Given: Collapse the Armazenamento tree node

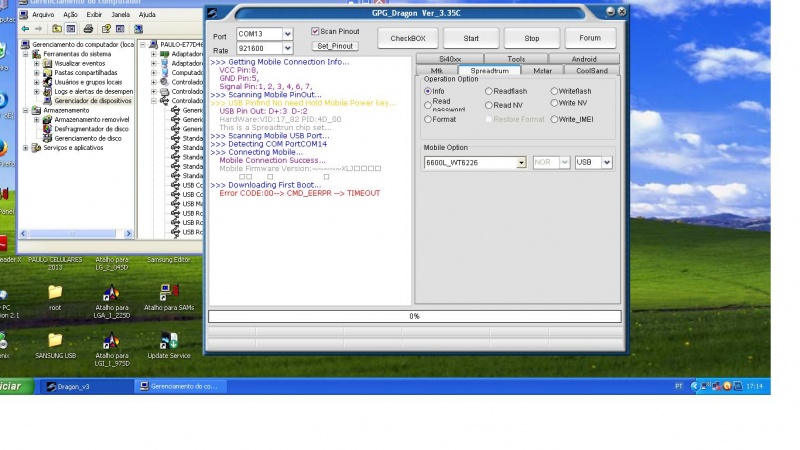Looking at the screenshot, I should point(26,110).
